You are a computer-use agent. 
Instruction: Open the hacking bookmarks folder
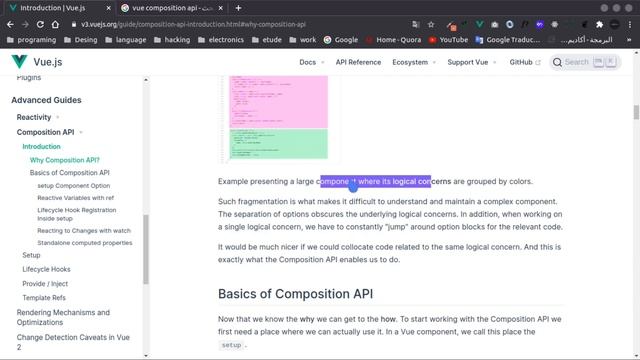coord(172,40)
